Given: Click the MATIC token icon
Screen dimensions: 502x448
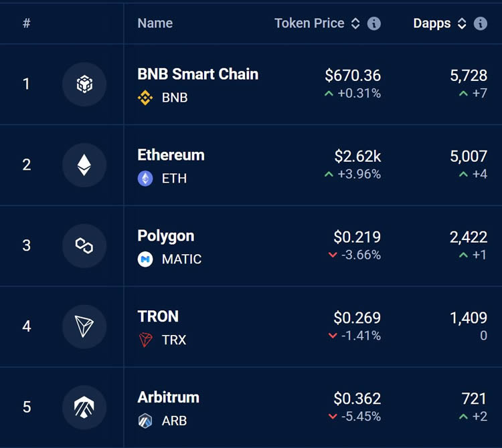Looking at the screenshot, I should [145, 259].
